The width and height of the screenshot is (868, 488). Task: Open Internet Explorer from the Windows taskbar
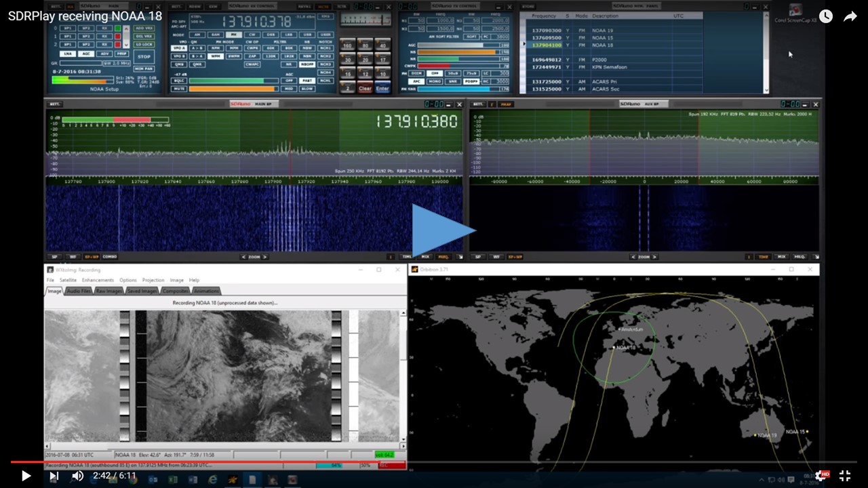point(212,480)
